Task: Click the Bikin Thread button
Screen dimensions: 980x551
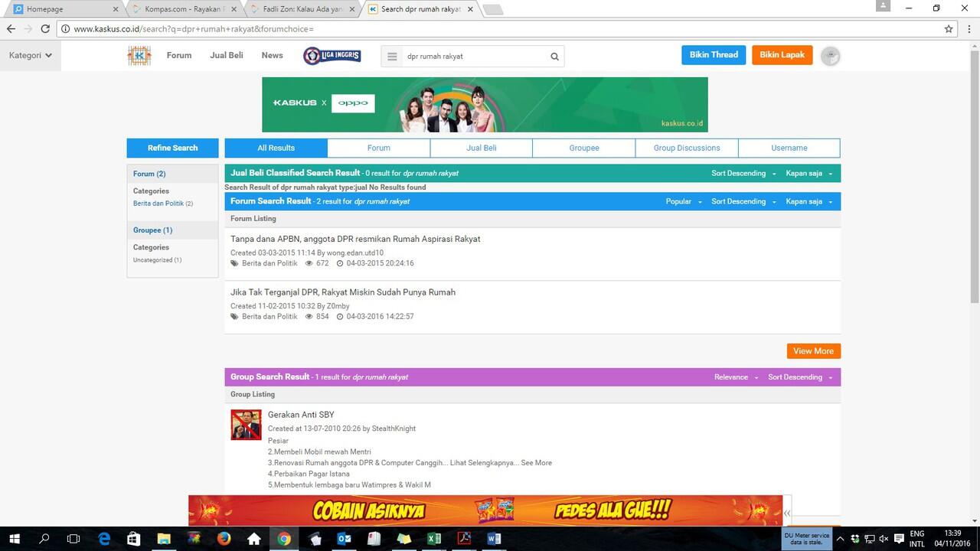Action: coord(713,55)
